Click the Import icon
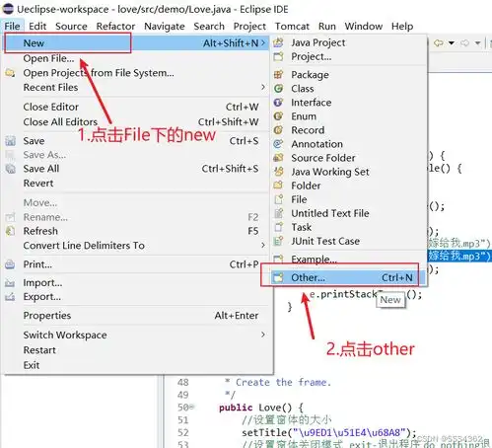This screenshot has width=492, height=448. coord(10,282)
